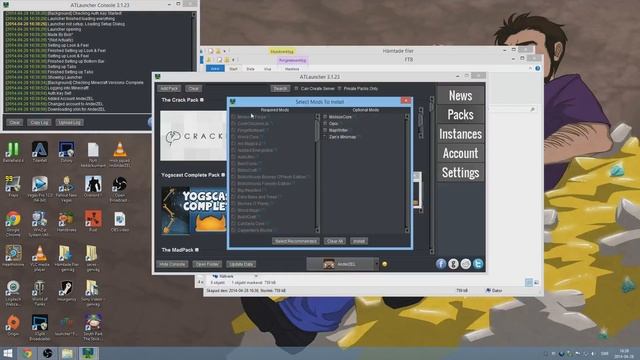Select the Rust desktop shortcut
This screenshot has width=640, height=360.
point(93,222)
